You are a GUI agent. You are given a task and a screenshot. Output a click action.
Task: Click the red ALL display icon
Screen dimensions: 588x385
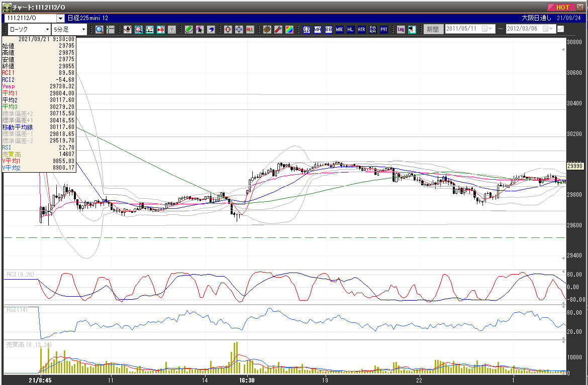[x=250, y=29]
